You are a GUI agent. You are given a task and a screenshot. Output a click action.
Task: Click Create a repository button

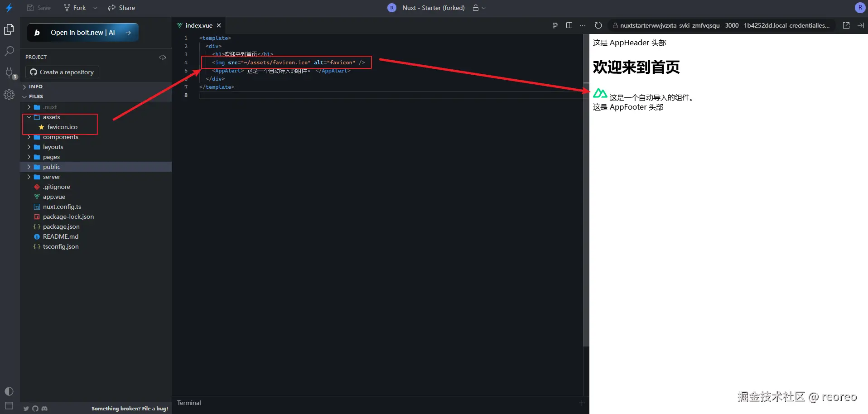click(x=62, y=72)
